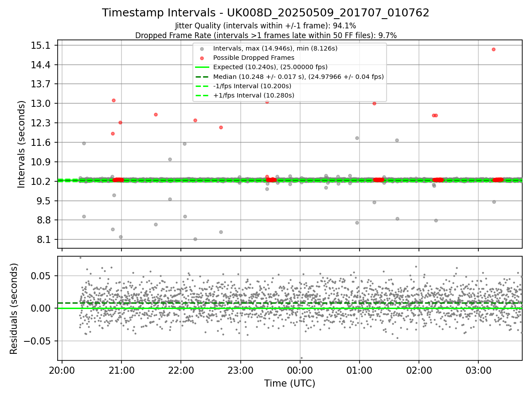This screenshot has width=532, height=399.
Task: Select legend entry 'Intervals, max (14.946s), min (8.126s)'
Action: tap(275, 48)
